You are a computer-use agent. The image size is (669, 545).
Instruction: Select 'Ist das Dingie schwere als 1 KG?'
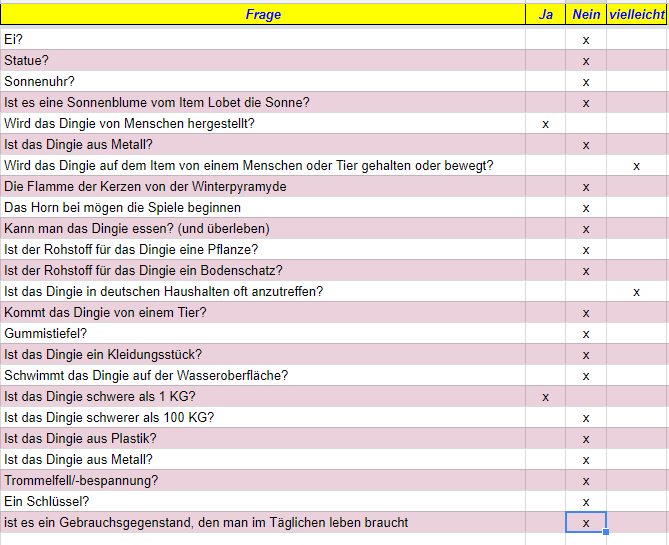coord(263,396)
